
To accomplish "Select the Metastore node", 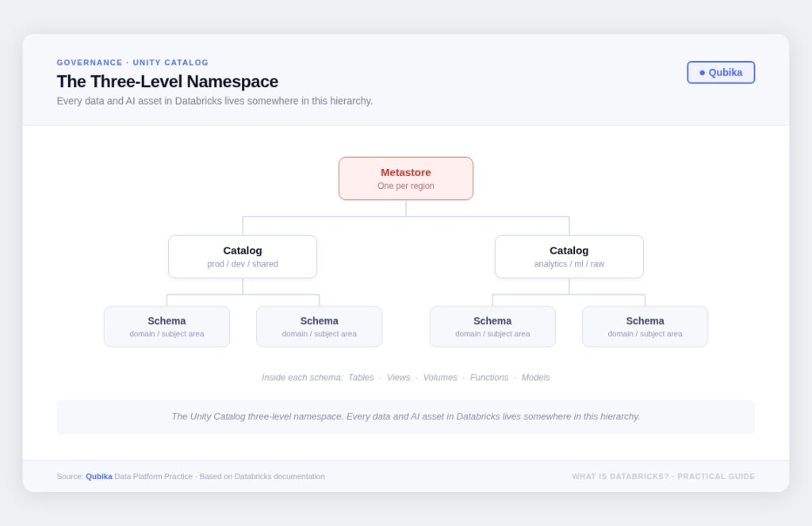I will point(405,179).
